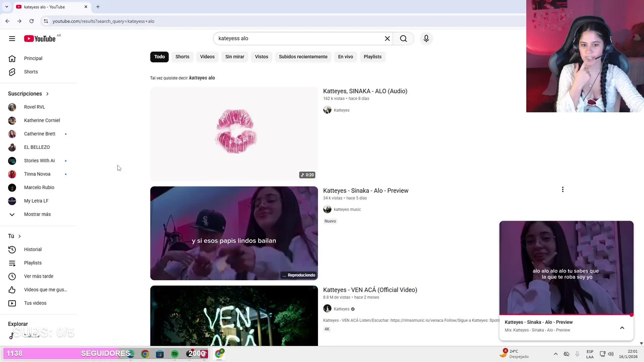Screen dimensions: 644x362
Task: Open Katteyes, SINAKA - ALO (Audio) title
Action: click(x=365, y=91)
